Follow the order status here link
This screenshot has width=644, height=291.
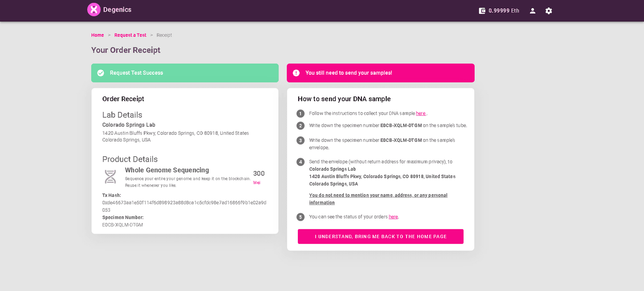pos(393,217)
